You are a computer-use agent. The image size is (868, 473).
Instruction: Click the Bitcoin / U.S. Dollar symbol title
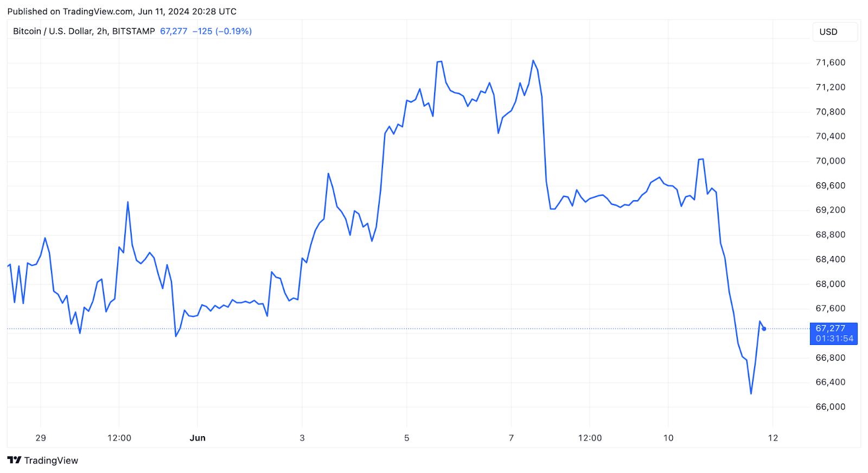(x=84, y=31)
